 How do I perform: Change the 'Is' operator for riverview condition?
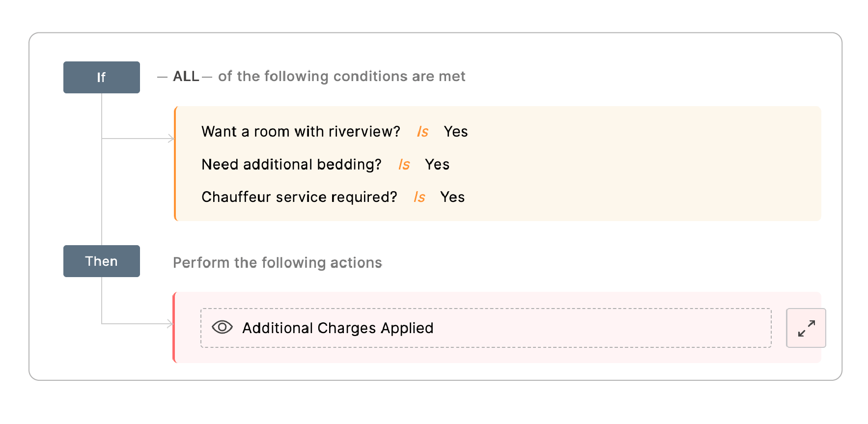coord(422,132)
